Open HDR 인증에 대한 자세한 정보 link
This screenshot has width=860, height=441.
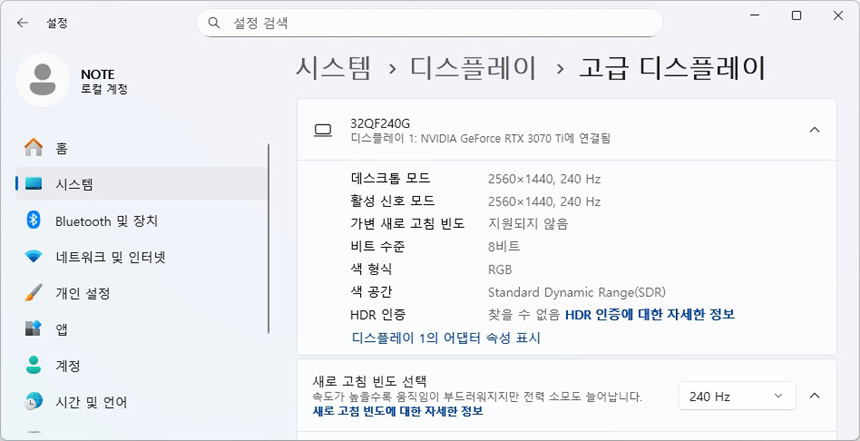[650, 314]
